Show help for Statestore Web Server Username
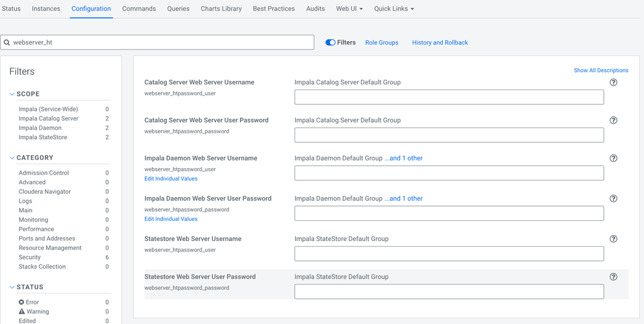The width and height of the screenshot is (644, 324). pos(613,239)
